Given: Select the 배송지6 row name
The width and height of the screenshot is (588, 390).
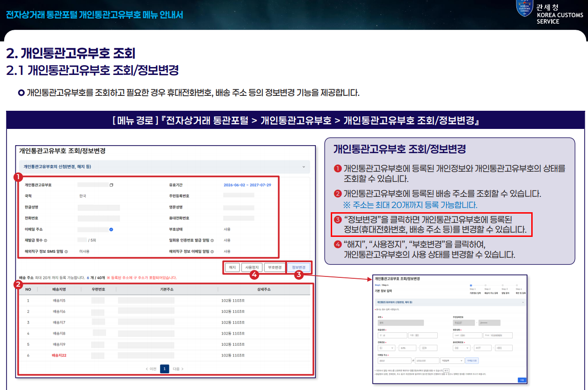Looking at the screenshot, I should pyautogui.click(x=59, y=311).
